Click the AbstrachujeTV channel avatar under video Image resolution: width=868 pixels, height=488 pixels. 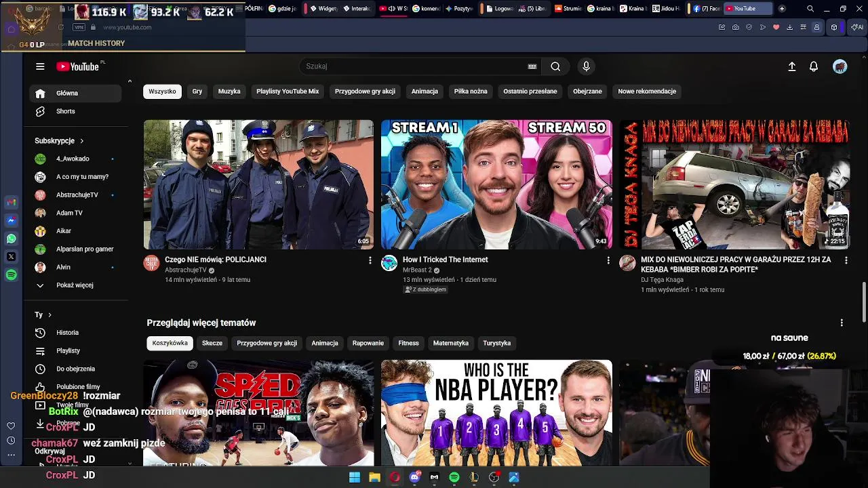(x=151, y=263)
